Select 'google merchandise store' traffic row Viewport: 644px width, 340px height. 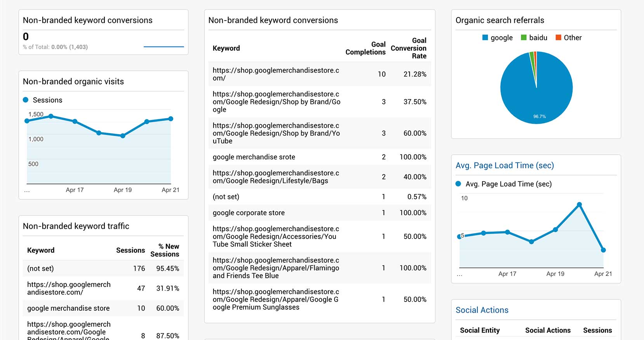coord(103,308)
